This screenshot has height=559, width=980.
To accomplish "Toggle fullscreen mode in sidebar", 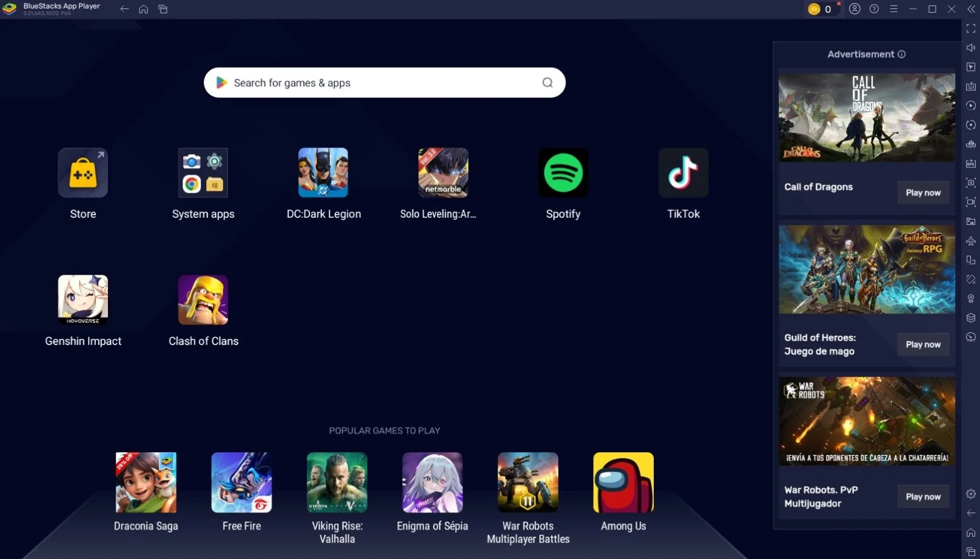I will click(971, 28).
